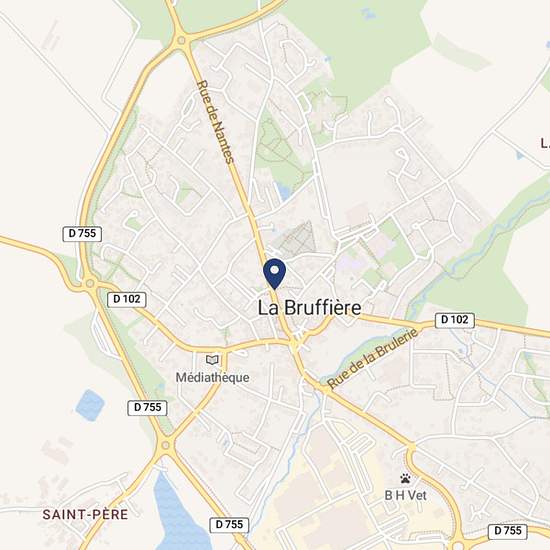Click the La Bruffière town label
550x550 pixels.
[309, 308]
